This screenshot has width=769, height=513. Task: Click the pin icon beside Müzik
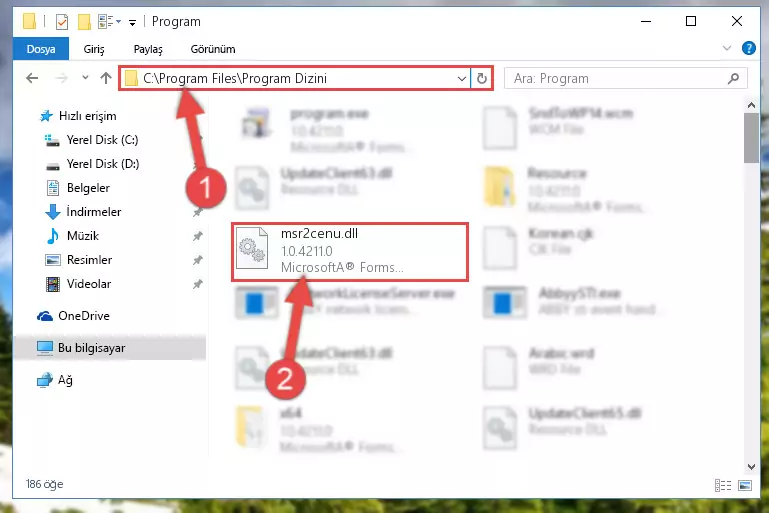[x=198, y=236]
